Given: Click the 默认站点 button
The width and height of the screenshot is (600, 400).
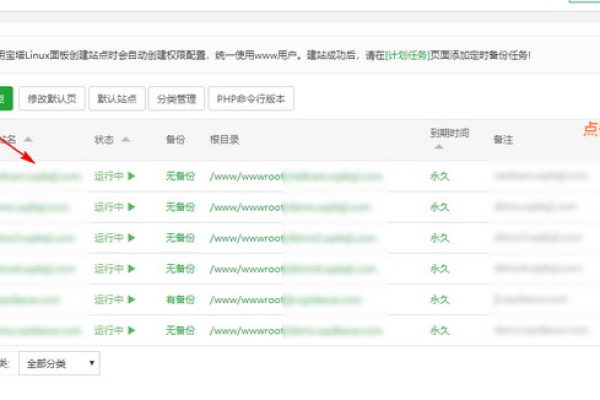Looking at the screenshot, I should click(x=116, y=99).
